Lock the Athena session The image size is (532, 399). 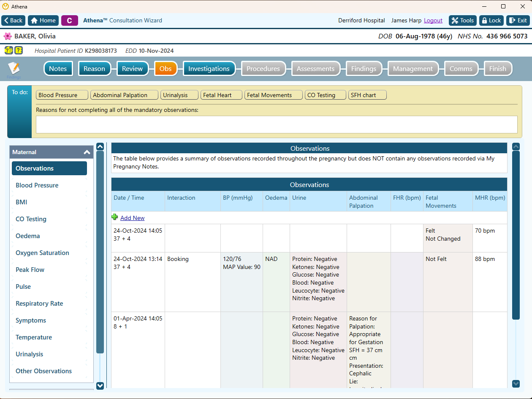coord(491,20)
